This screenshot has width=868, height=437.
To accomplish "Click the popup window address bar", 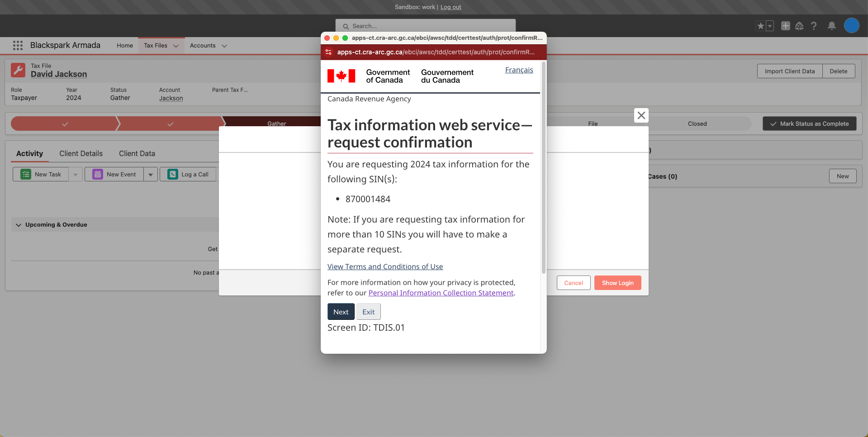I will pos(436,52).
